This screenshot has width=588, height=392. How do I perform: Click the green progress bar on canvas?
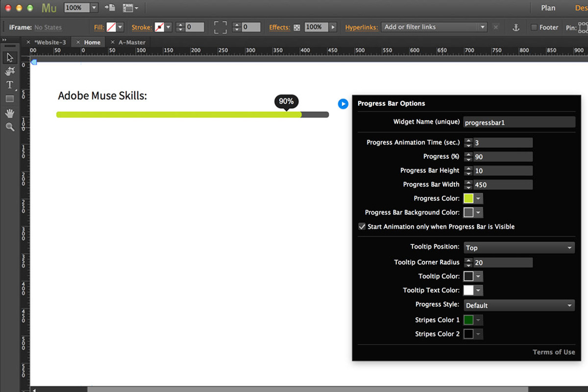179,115
